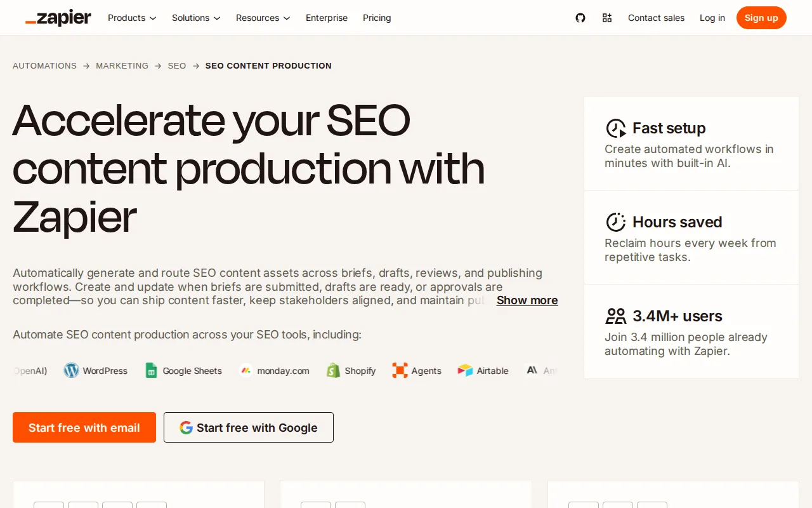Open the Log in page
Image resolution: width=812 pixels, height=508 pixels.
click(x=712, y=18)
